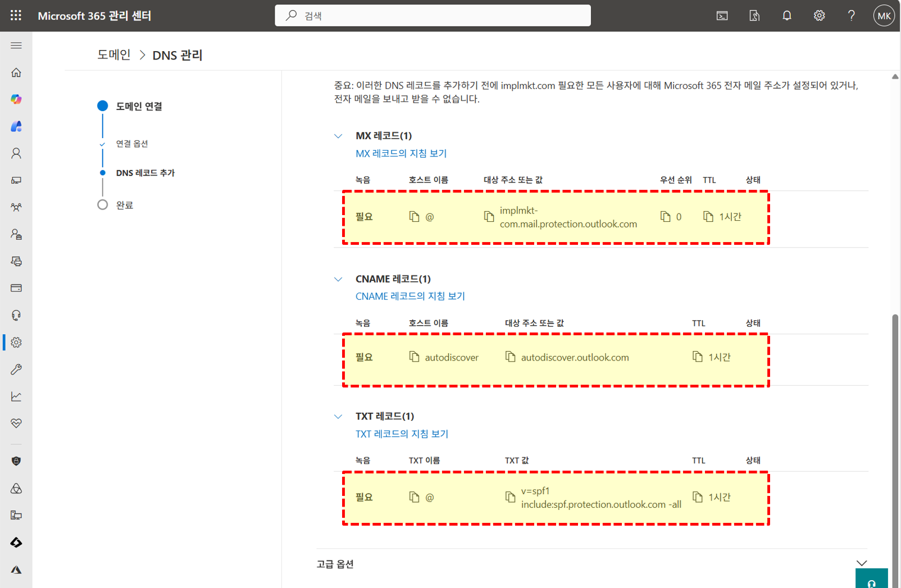Click the help question mark icon
Image resolution: width=901 pixels, height=588 pixels.
click(x=851, y=16)
